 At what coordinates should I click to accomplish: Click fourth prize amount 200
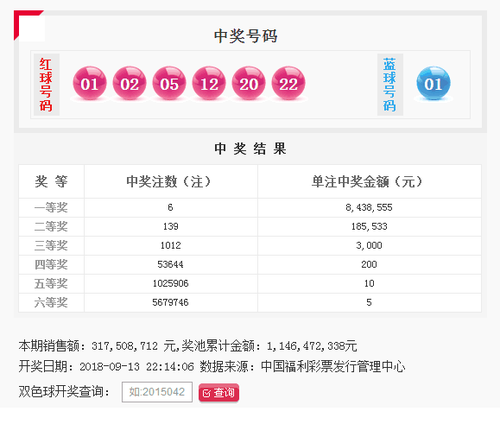click(369, 265)
